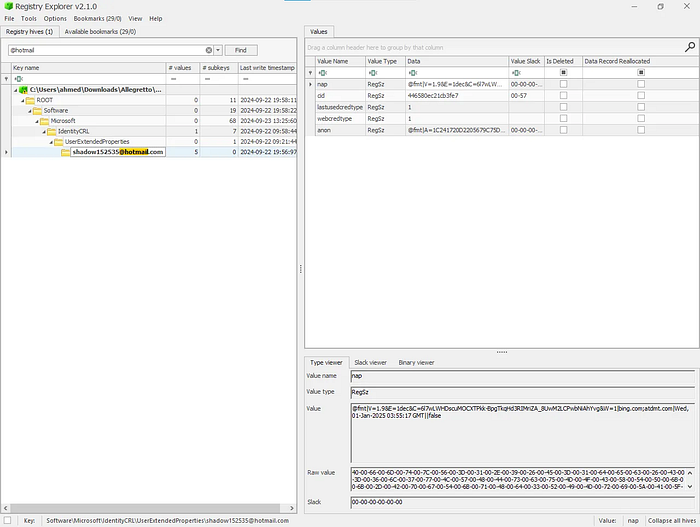Collapse the UserExtendedProperties tree node
Image resolution: width=700 pixels, height=527 pixels.
[x=51, y=142]
